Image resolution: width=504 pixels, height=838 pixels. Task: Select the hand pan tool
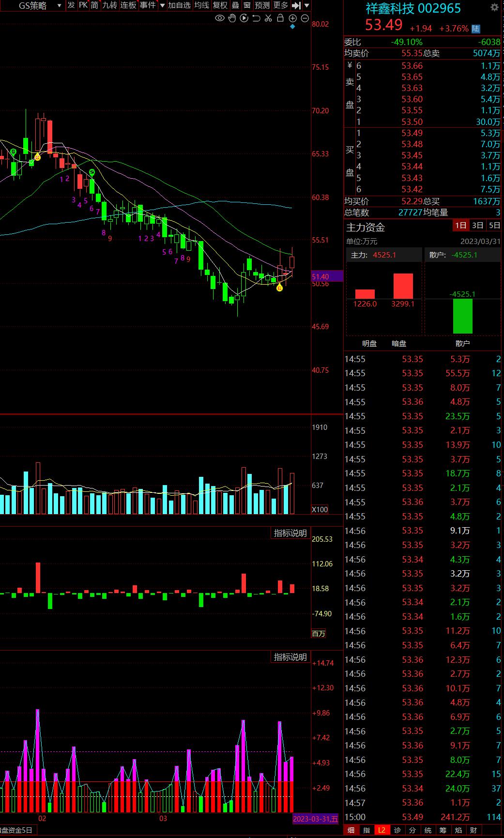(232, 18)
